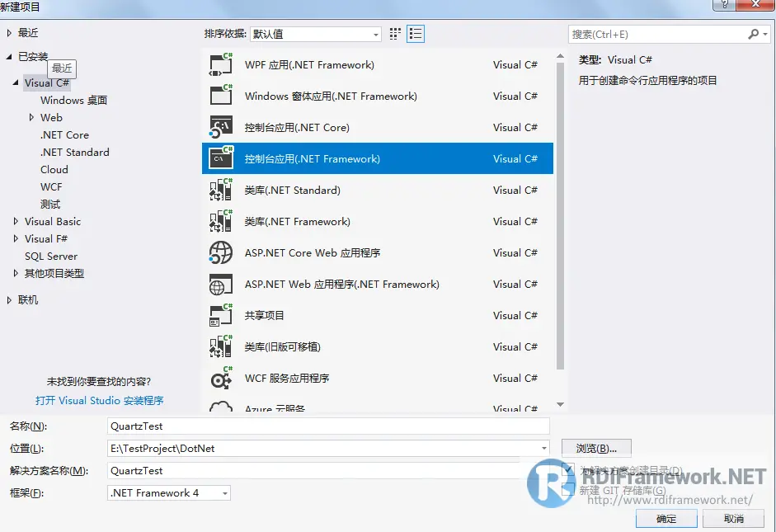Image resolution: width=776 pixels, height=532 pixels.
Task: Select WPF 应用(.NET Framework) template text
Action: [309, 65]
